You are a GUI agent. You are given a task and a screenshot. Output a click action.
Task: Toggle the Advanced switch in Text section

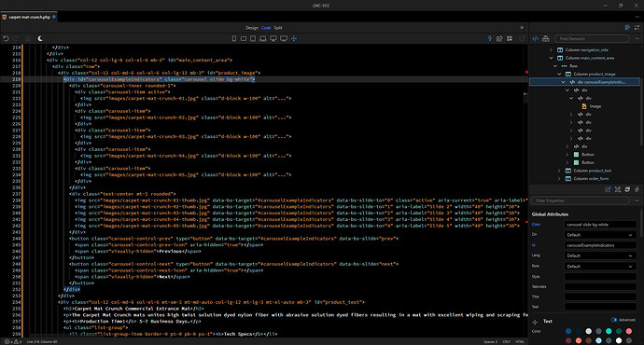tap(614, 320)
